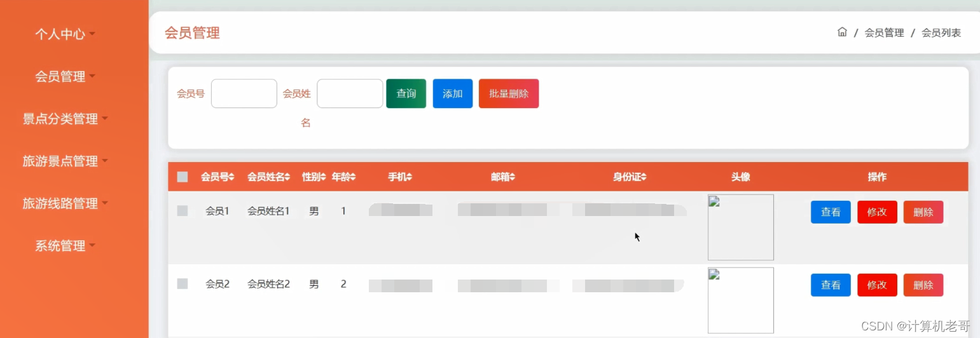View details with 查看 for 会员2

click(831, 285)
